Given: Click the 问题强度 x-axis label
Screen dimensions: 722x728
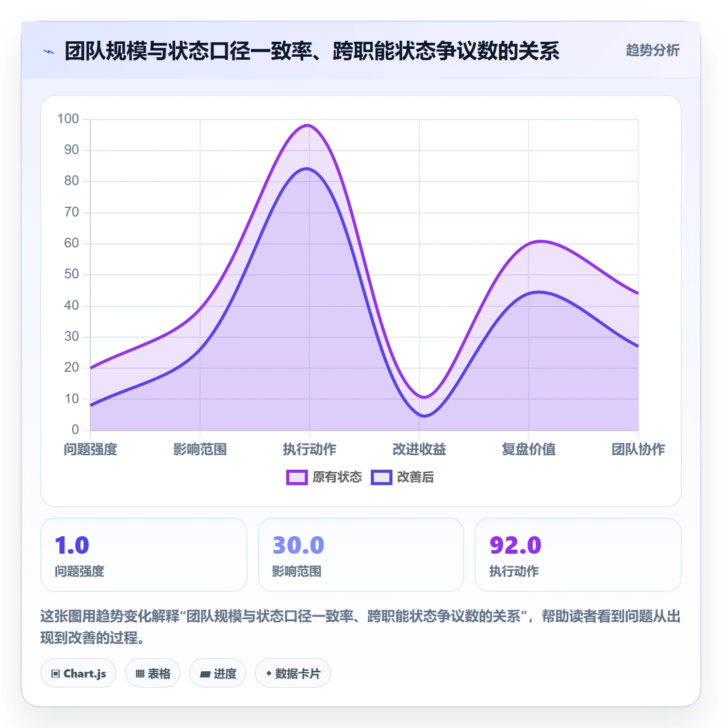Looking at the screenshot, I should point(91,450).
